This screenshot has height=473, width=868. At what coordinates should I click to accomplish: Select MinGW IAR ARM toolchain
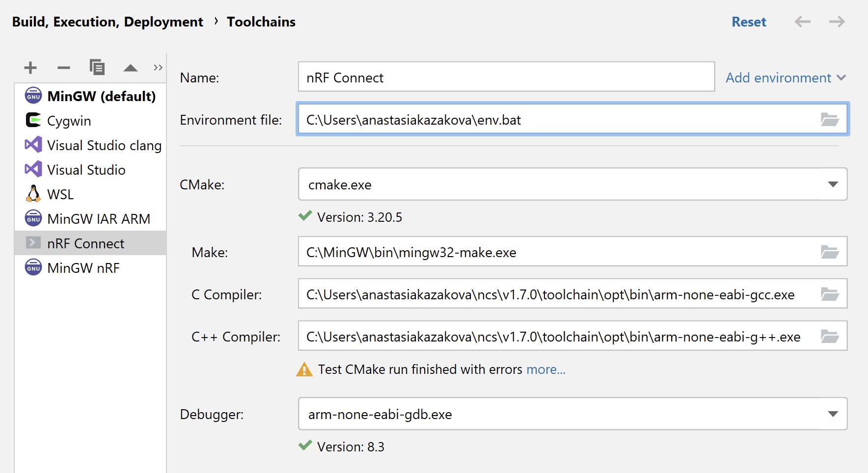(x=90, y=219)
